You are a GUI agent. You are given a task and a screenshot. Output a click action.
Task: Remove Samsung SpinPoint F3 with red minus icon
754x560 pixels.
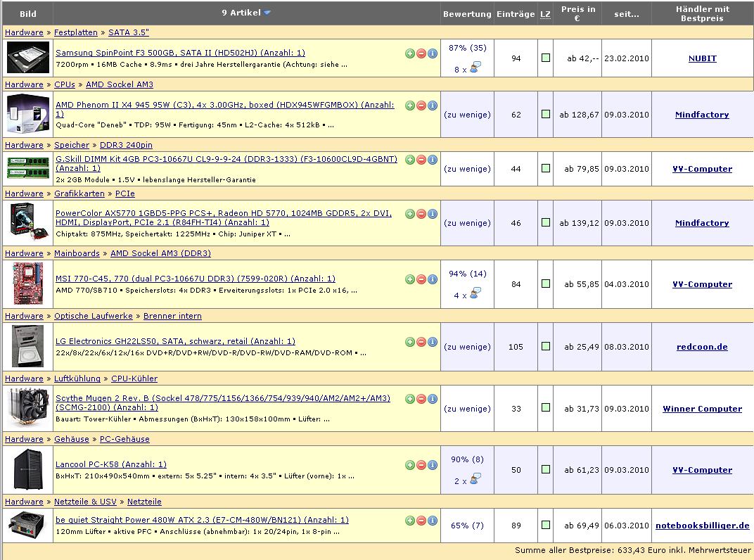tap(421, 53)
